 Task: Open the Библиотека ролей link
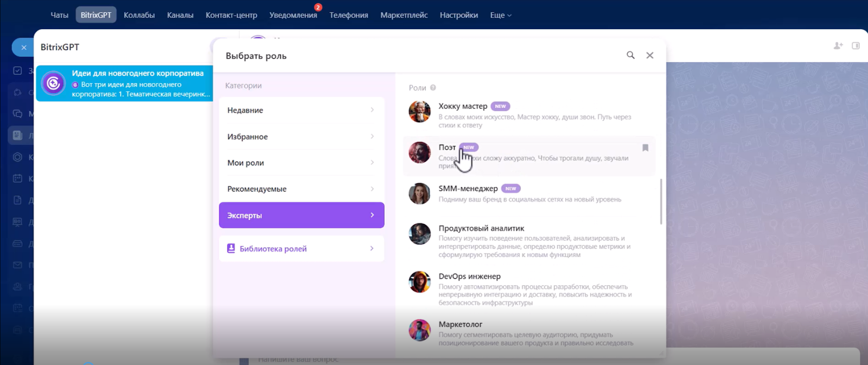[x=273, y=249]
